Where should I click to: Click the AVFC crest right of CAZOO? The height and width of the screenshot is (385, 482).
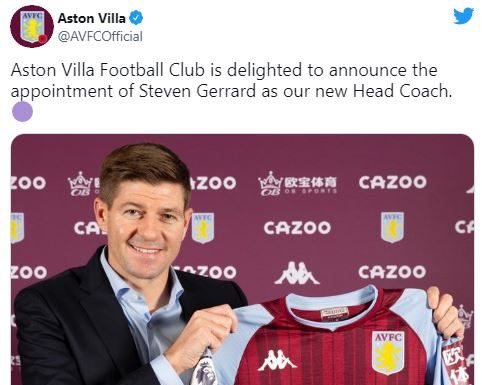(393, 227)
